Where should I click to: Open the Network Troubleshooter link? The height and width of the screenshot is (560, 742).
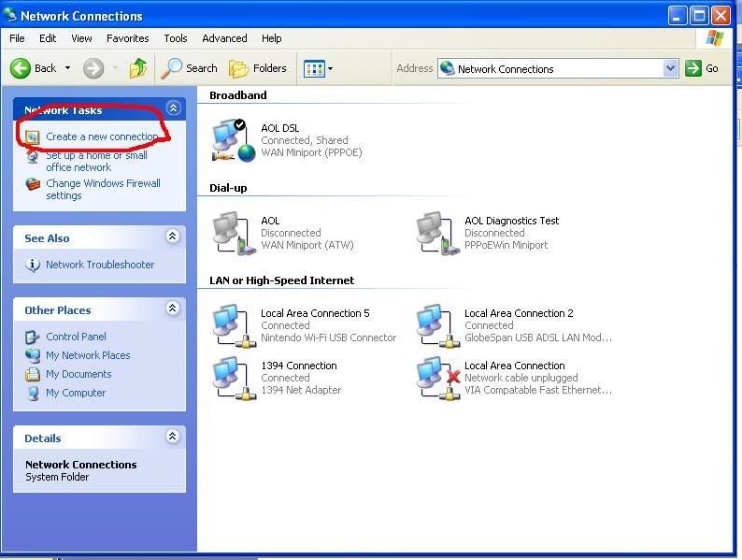[x=100, y=265]
